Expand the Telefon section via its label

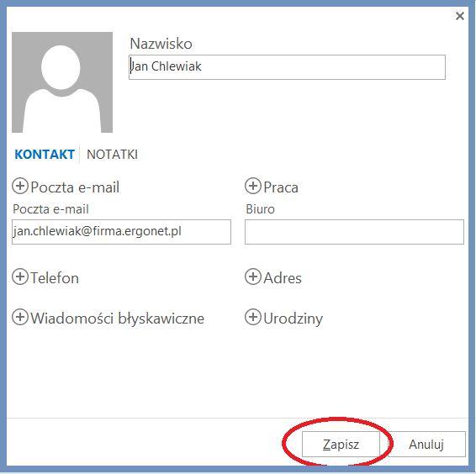[55, 278]
